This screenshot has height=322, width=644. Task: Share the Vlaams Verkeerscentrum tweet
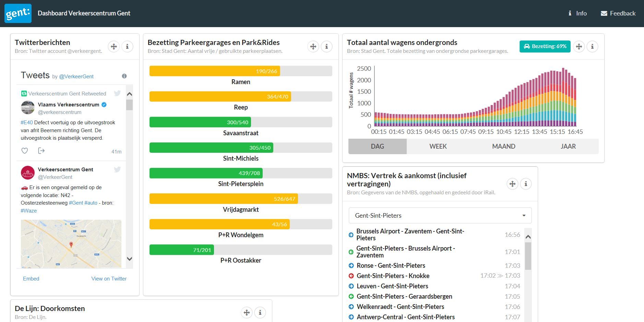pyautogui.click(x=41, y=151)
